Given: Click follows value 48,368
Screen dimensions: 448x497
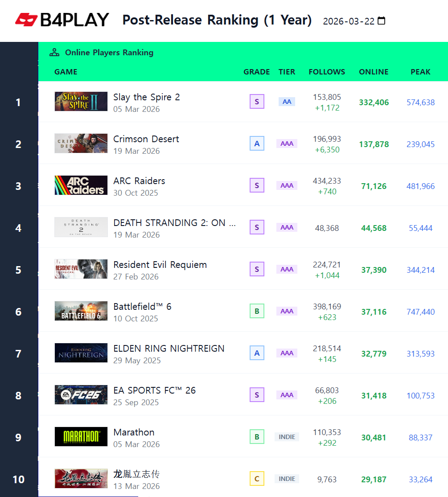Looking at the screenshot, I should 327,228.
